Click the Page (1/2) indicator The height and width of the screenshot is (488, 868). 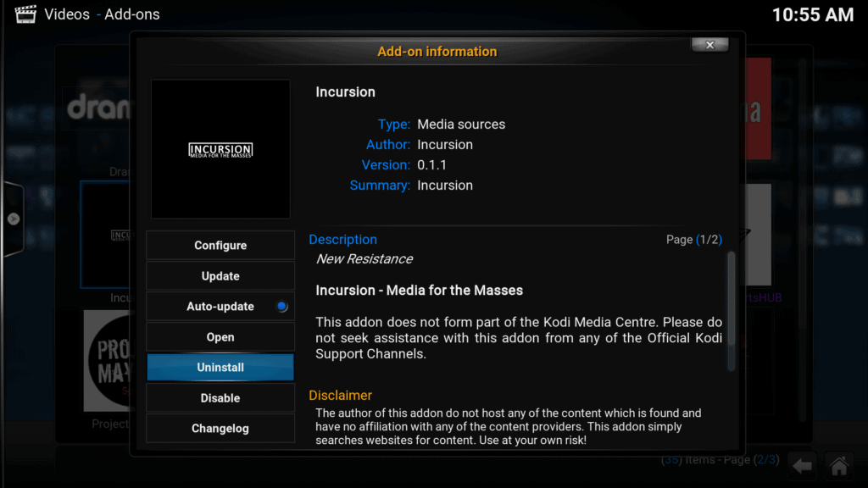point(693,240)
